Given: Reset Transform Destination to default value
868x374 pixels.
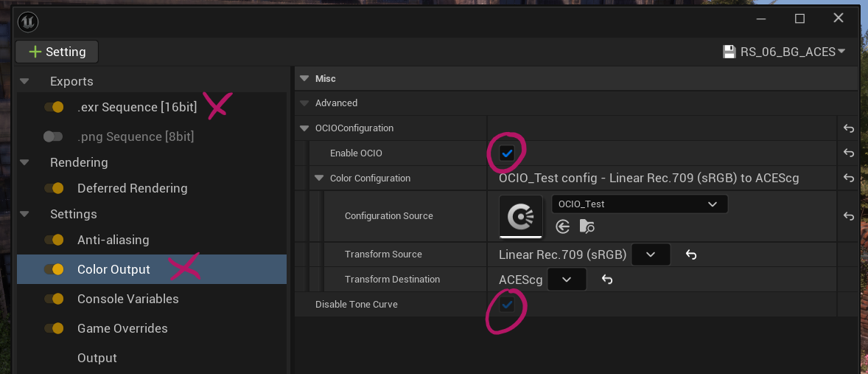Looking at the screenshot, I should 607,280.
